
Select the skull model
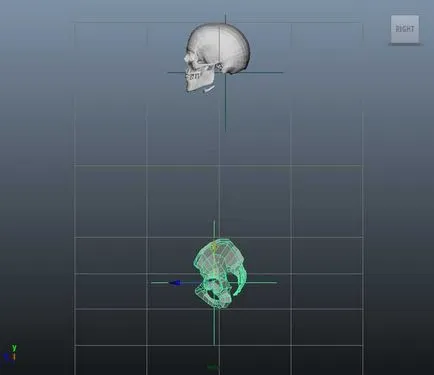pos(216,57)
